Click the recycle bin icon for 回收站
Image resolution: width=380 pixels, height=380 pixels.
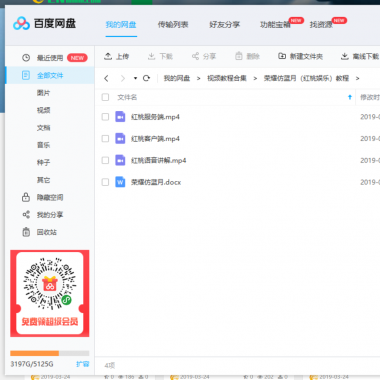(26, 232)
